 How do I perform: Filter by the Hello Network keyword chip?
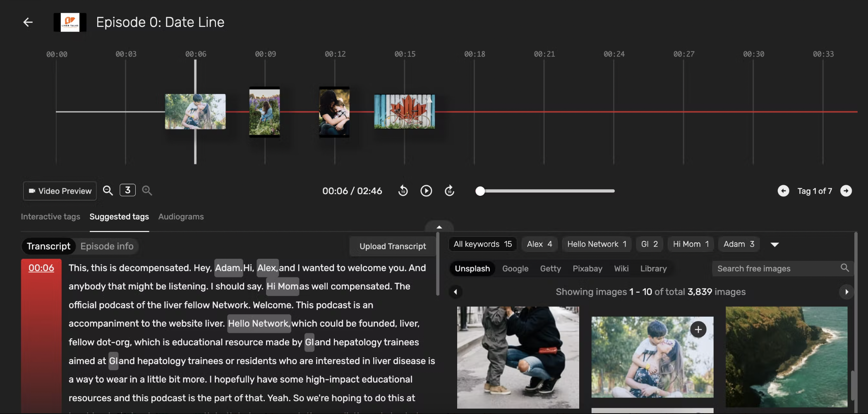pos(597,244)
